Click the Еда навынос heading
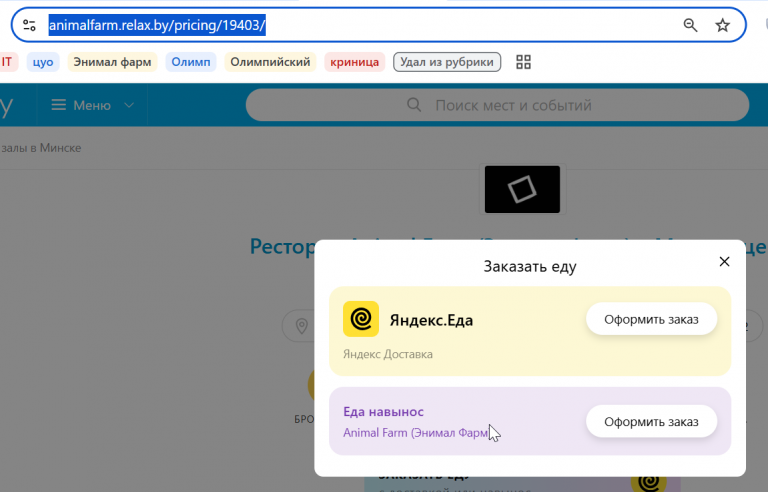 point(384,412)
